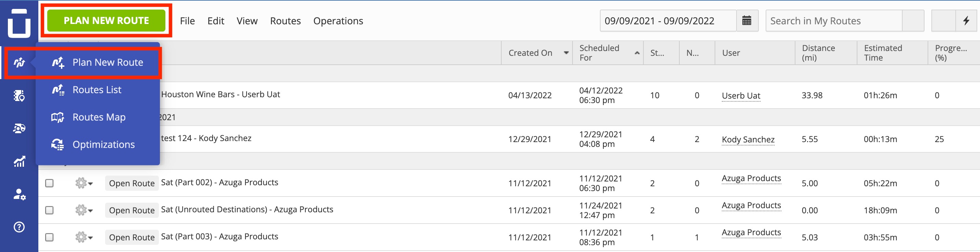Click the green Plan New Route button
Image resolution: width=980 pixels, height=252 pixels.
[106, 21]
